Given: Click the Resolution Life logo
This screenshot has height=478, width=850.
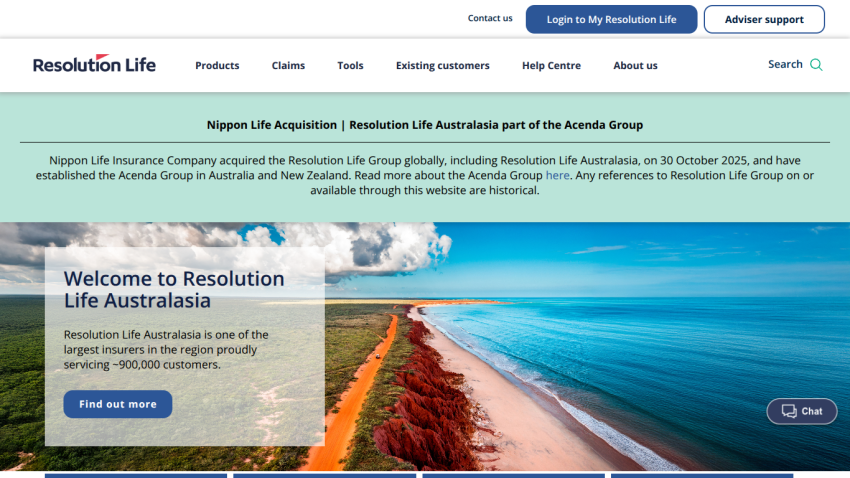Looking at the screenshot, I should coord(94,64).
